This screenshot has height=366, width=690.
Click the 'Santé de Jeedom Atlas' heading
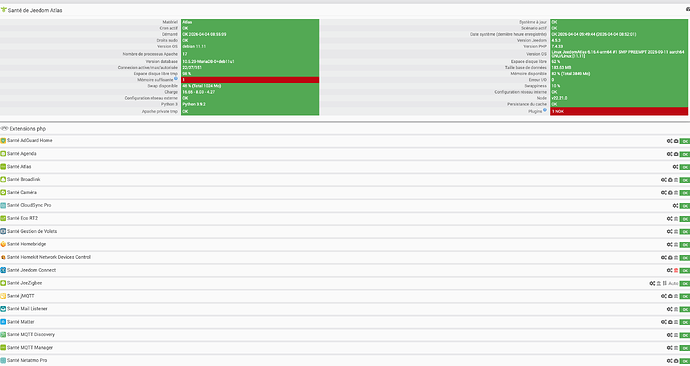(x=35, y=10)
